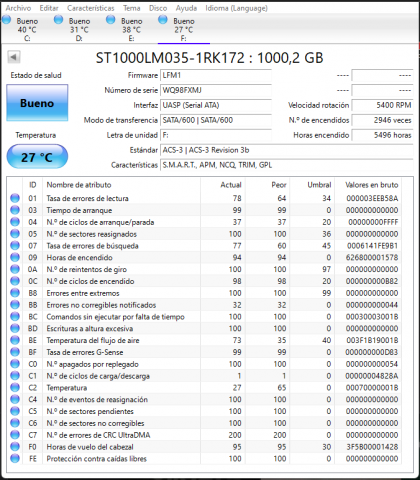Click status icon for CRC UltraDMA row

(x=15, y=435)
